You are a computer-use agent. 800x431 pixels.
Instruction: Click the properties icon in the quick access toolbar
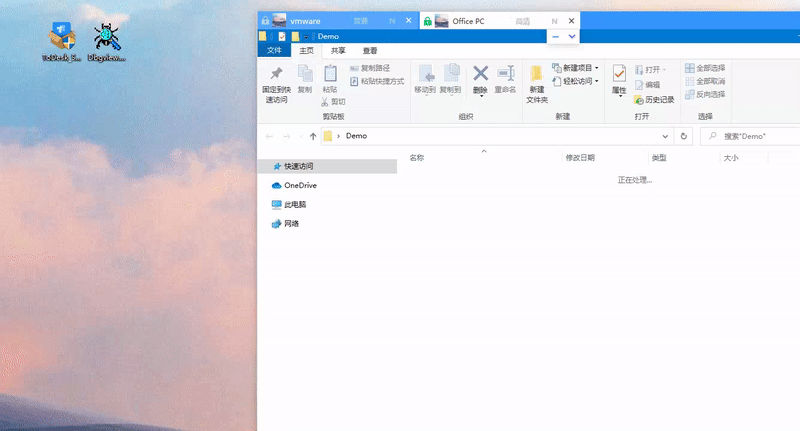click(x=282, y=36)
